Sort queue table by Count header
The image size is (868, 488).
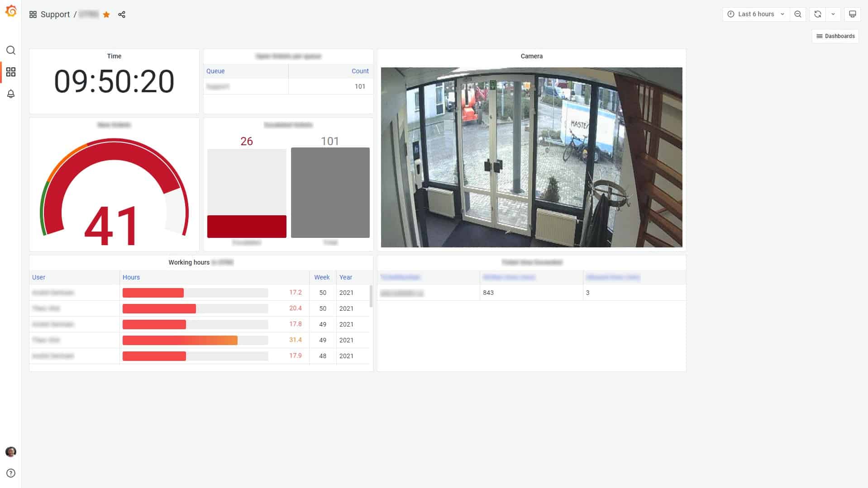360,71
